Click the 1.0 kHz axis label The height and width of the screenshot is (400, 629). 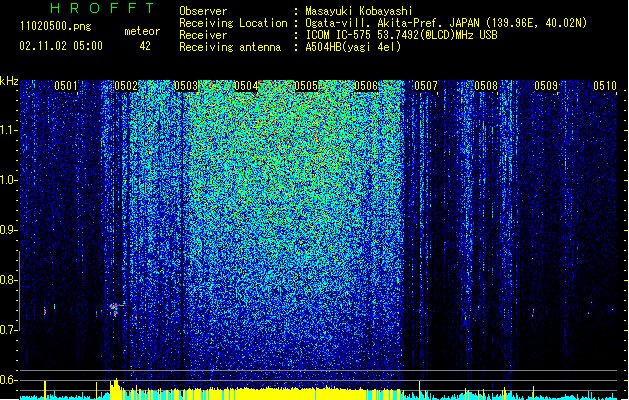[8, 180]
